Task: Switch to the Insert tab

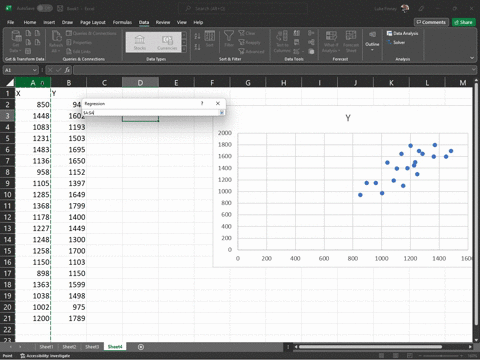Action: (49, 22)
